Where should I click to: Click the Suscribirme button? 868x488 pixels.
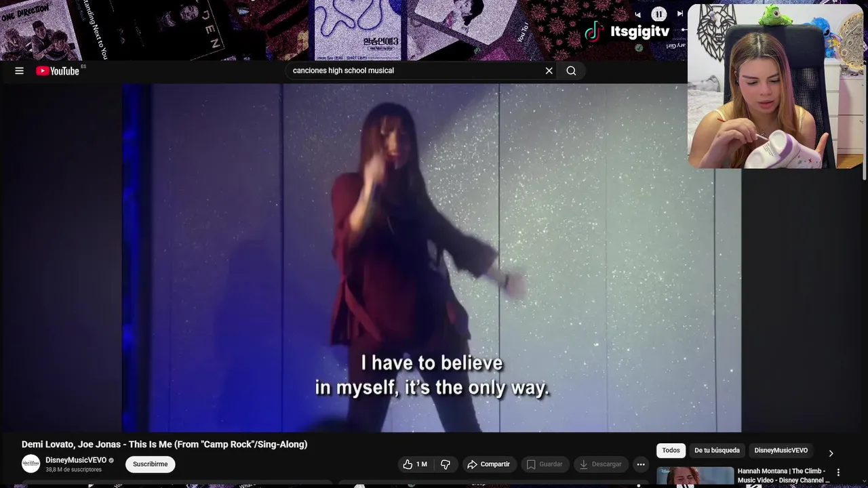pyautogui.click(x=150, y=464)
